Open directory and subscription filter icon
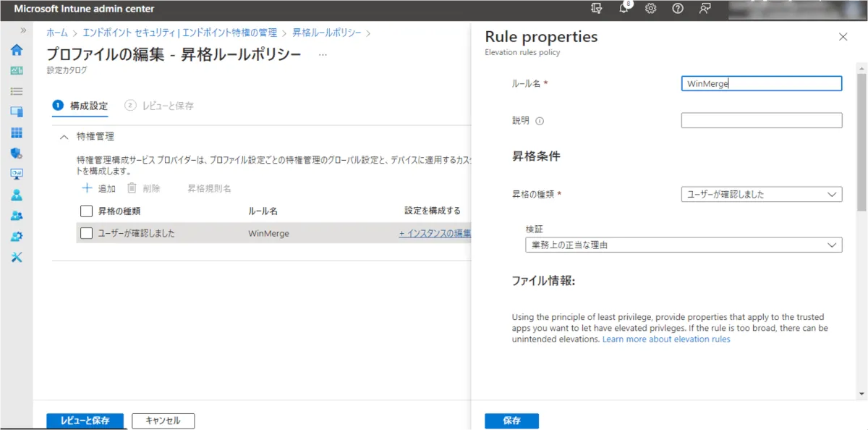The height and width of the screenshot is (430, 868). click(597, 9)
